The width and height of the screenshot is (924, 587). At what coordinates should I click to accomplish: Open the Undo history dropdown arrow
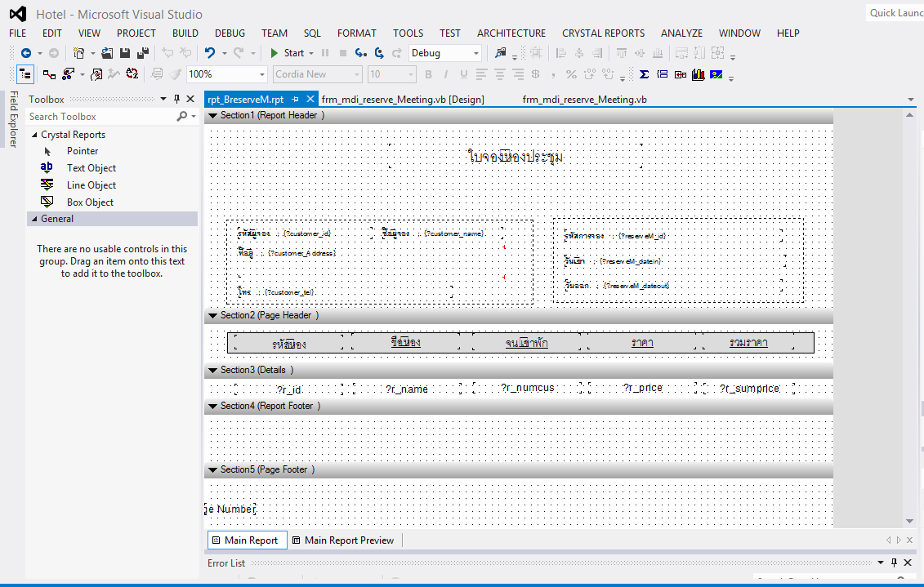[x=225, y=54]
